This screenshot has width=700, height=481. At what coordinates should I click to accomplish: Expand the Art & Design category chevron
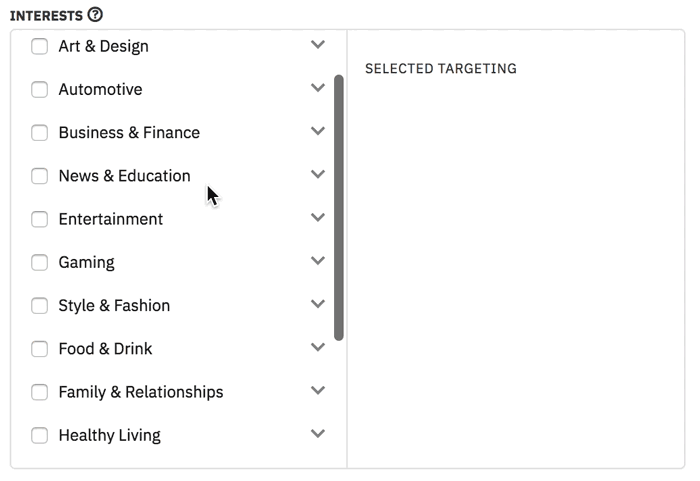tap(318, 45)
